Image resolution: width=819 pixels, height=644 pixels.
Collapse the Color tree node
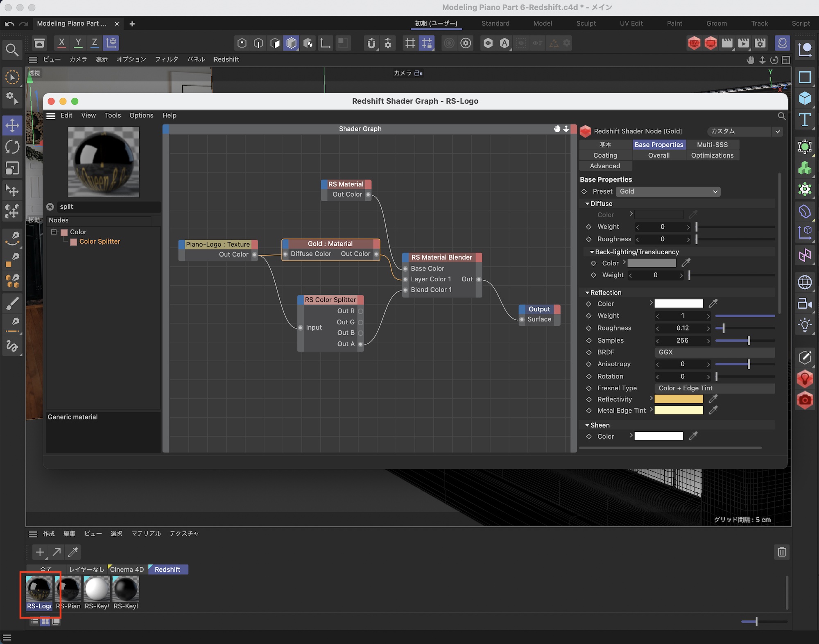point(54,232)
